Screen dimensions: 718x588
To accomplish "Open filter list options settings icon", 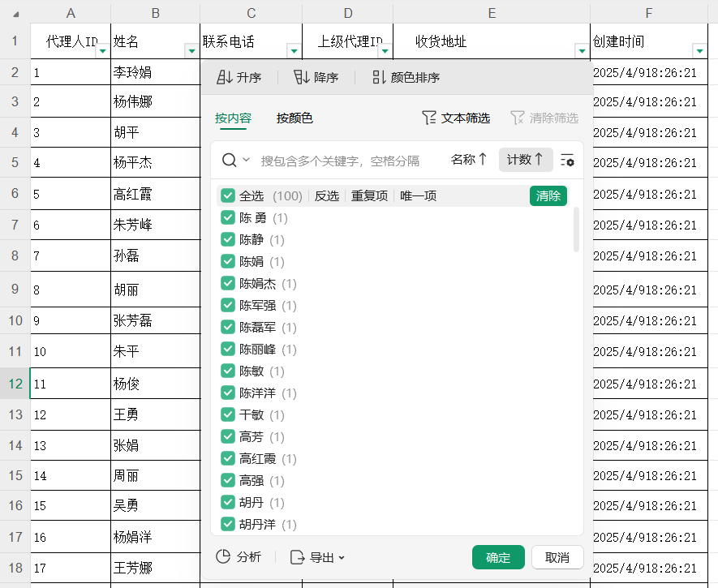I will click(x=567, y=161).
